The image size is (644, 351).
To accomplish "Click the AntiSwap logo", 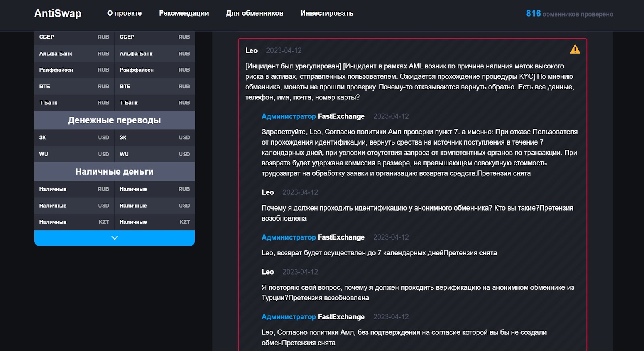I will click(x=58, y=13).
